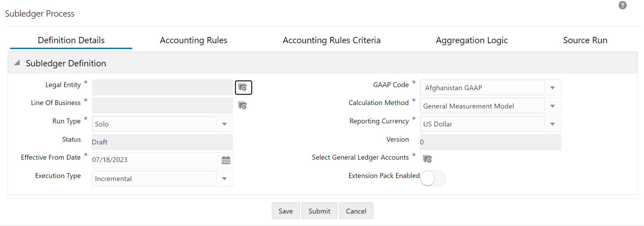Viewport: 644px width, 226px height.
Task: Click the Submit button
Action: point(319,211)
